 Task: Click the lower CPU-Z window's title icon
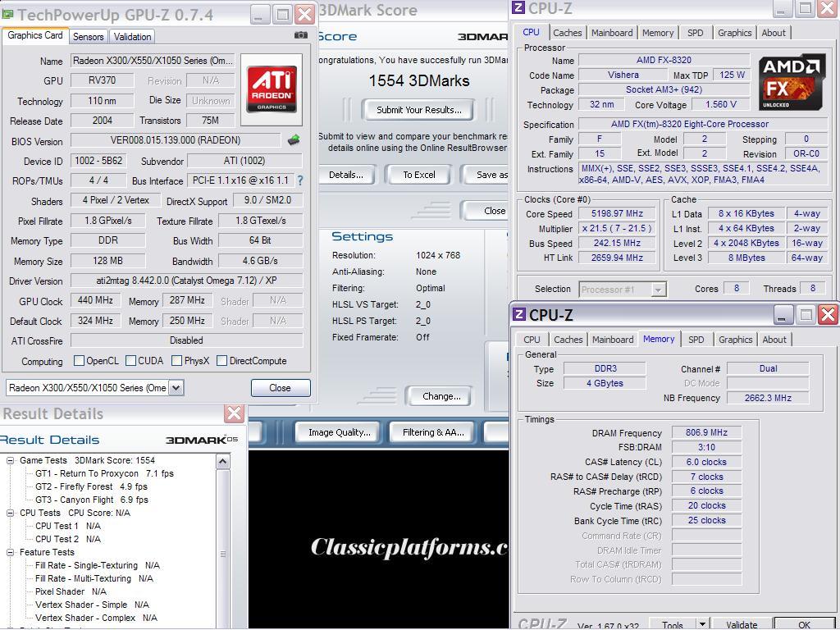[x=518, y=314]
